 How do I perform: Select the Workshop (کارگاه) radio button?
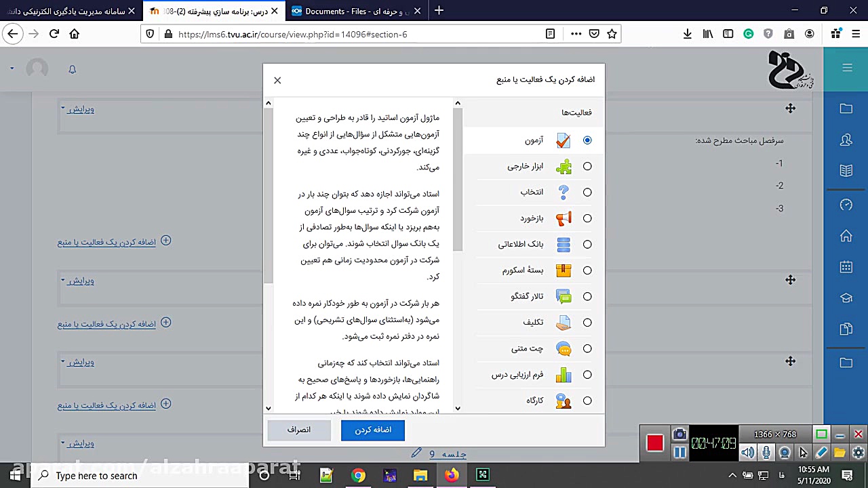(587, 401)
